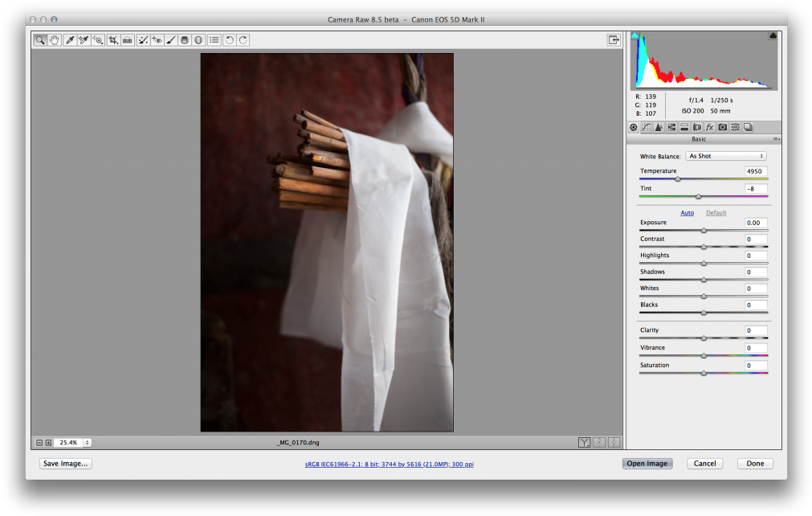Switch to the Effects (fx) tab
This screenshot has height=516, width=812.
tap(709, 127)
